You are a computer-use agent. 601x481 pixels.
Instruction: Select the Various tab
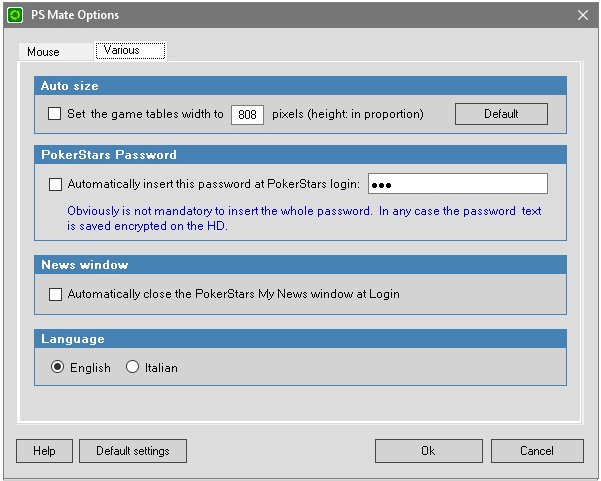[x=121, y=50]
